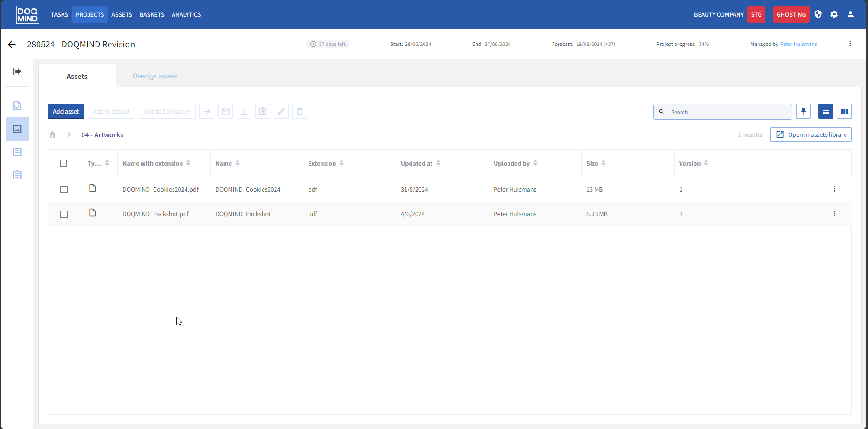Switch to column view layout
Image resolution: width=868 pixels, height=429 pixels.
pyautogui.click(x=844, y=111)
